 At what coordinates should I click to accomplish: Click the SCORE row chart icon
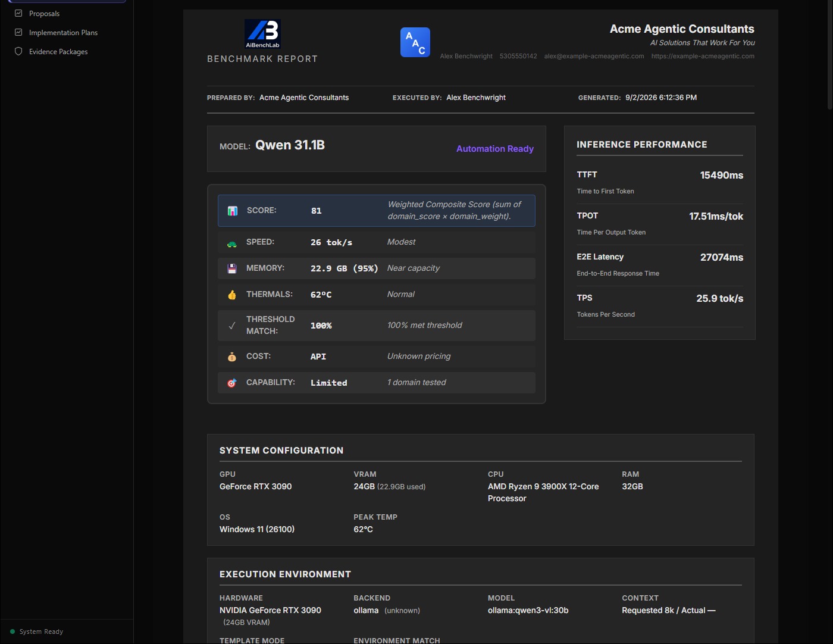[x=233, y=211]
